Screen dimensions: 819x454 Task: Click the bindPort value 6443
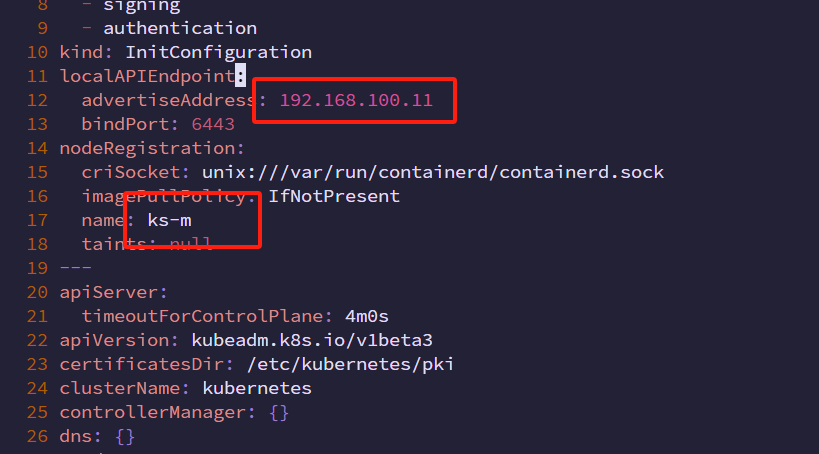click(x=213, y=124)
